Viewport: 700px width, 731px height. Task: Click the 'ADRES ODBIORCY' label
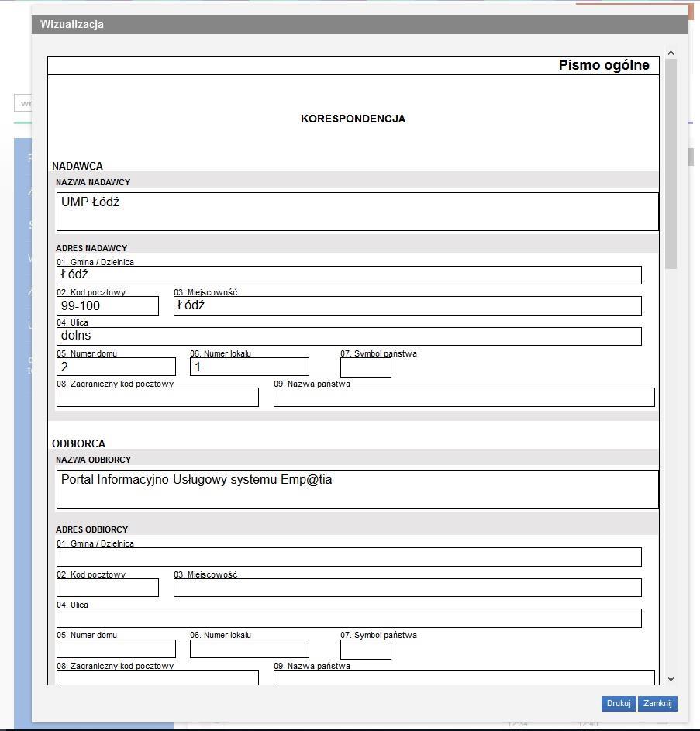click(x=92, y=529)
